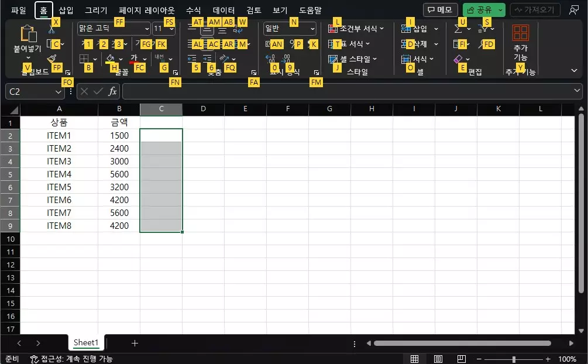The image size is (588, 364).
Task: Toggle middle vertical alignment
Action: click(x=207, y=29)
